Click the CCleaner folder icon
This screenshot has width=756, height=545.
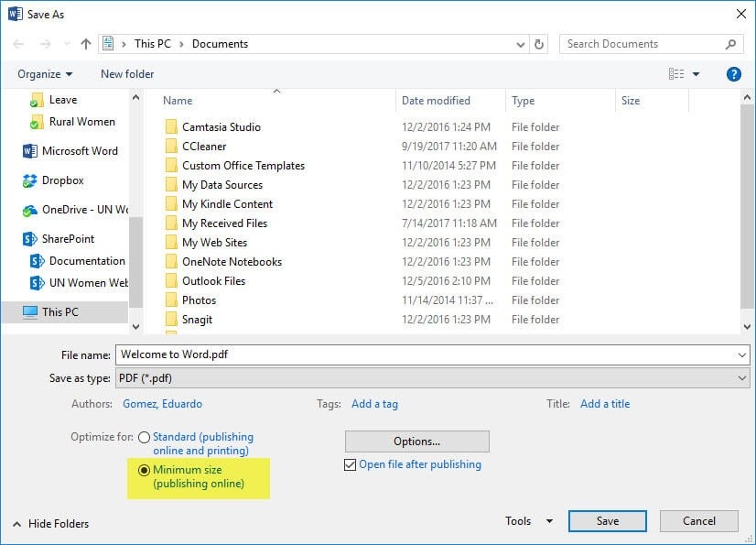click(171, 146)
